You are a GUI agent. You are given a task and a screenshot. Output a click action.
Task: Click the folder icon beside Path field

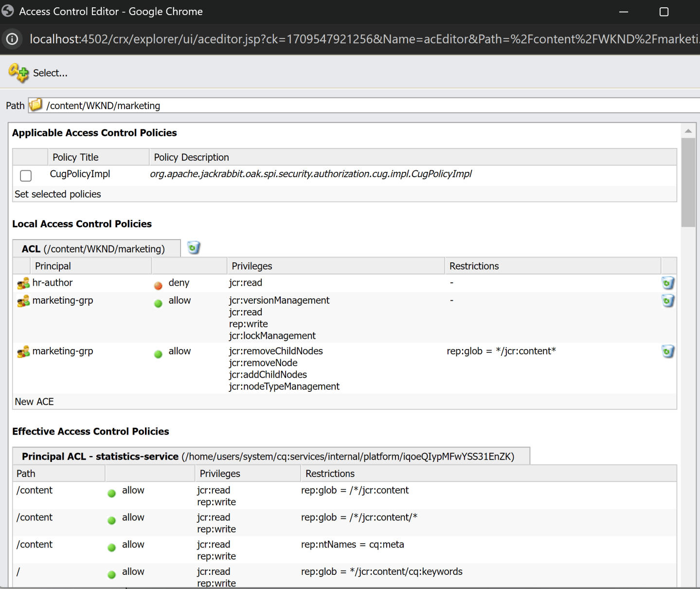pos(36,105)
